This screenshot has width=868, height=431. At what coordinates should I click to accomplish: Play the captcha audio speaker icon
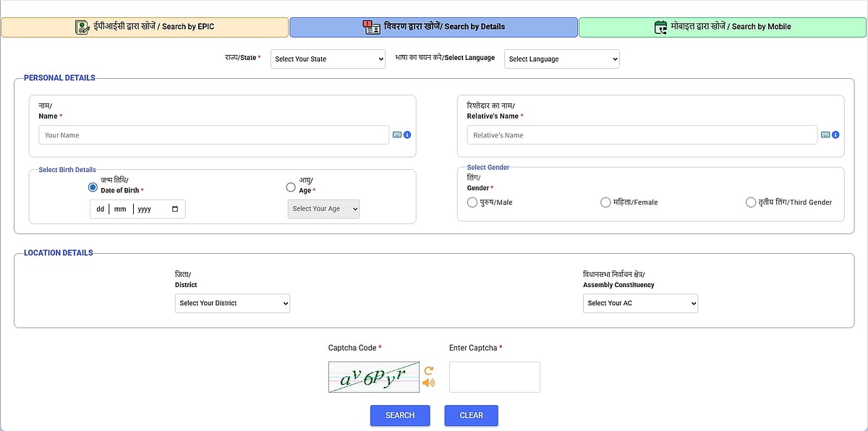pos(428,383)
